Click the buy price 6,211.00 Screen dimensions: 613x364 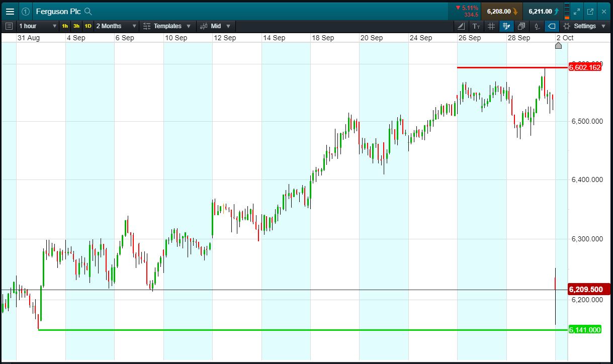(543, 11)
